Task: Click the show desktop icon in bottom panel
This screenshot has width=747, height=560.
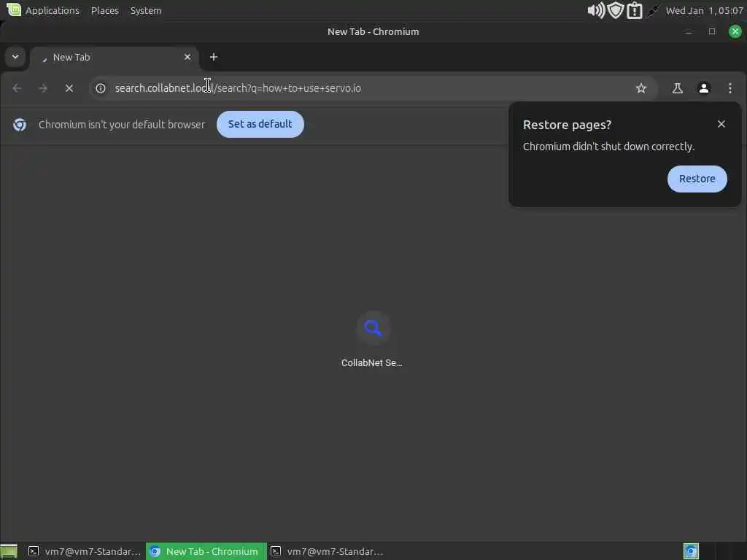Action: (9, 552)
